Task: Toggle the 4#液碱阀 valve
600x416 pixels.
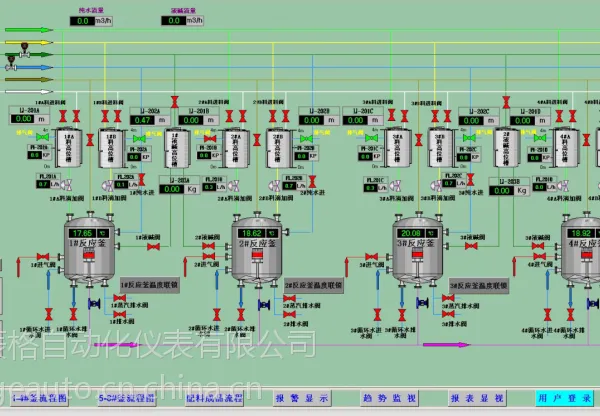Action: [538, 246]
